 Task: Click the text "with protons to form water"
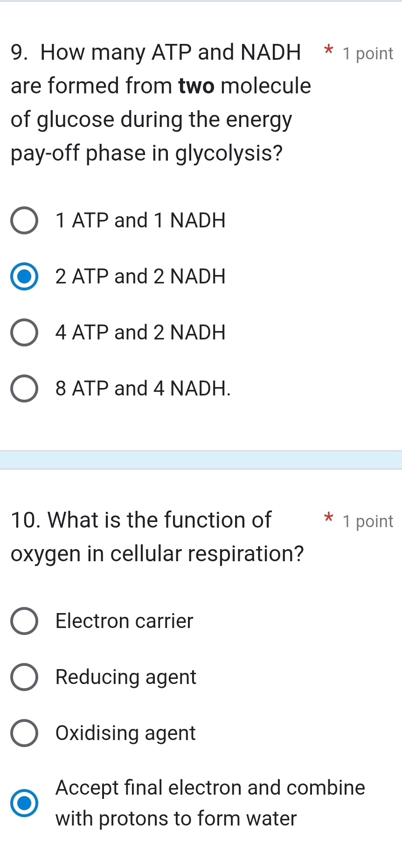click(x=175, y=819)
